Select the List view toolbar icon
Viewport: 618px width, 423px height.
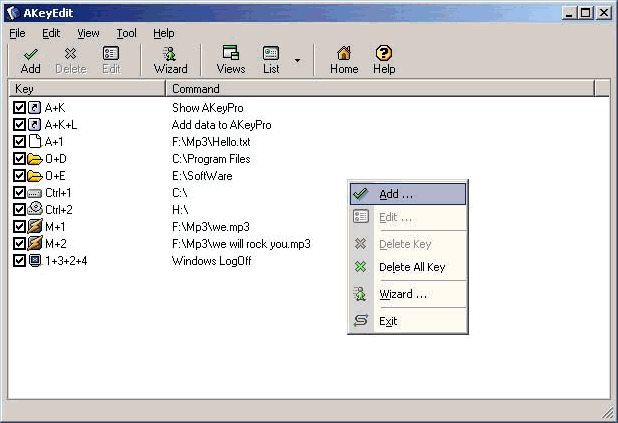(x=271, y=60)
